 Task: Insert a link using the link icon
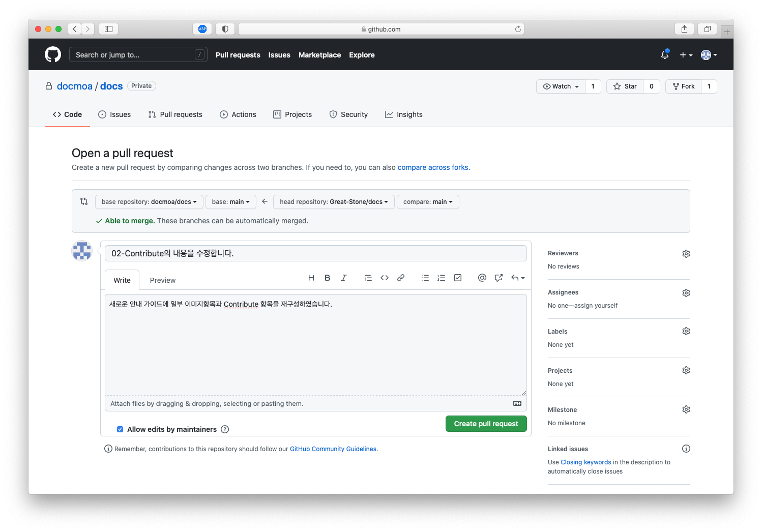tap(401, 278)
